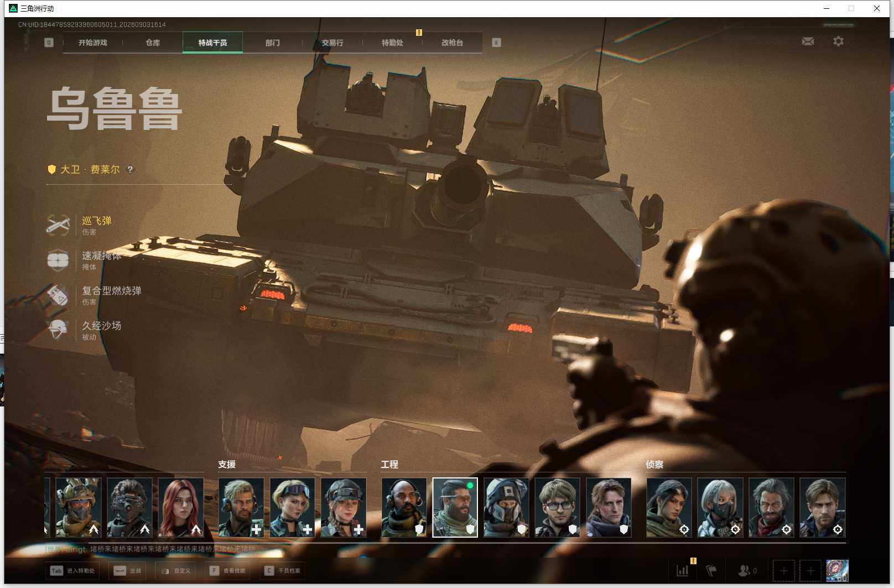
Task: Click the question mark beside 大卫·费莱尔
Action: [x=130, y=170]
